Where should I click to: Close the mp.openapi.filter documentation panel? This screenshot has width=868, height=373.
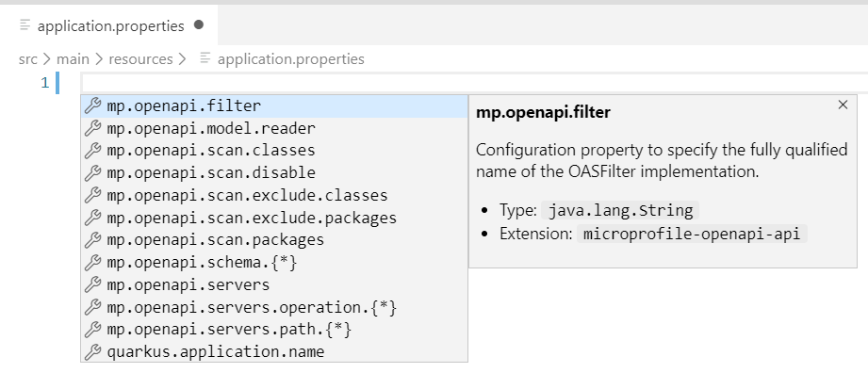click(843, 105)
